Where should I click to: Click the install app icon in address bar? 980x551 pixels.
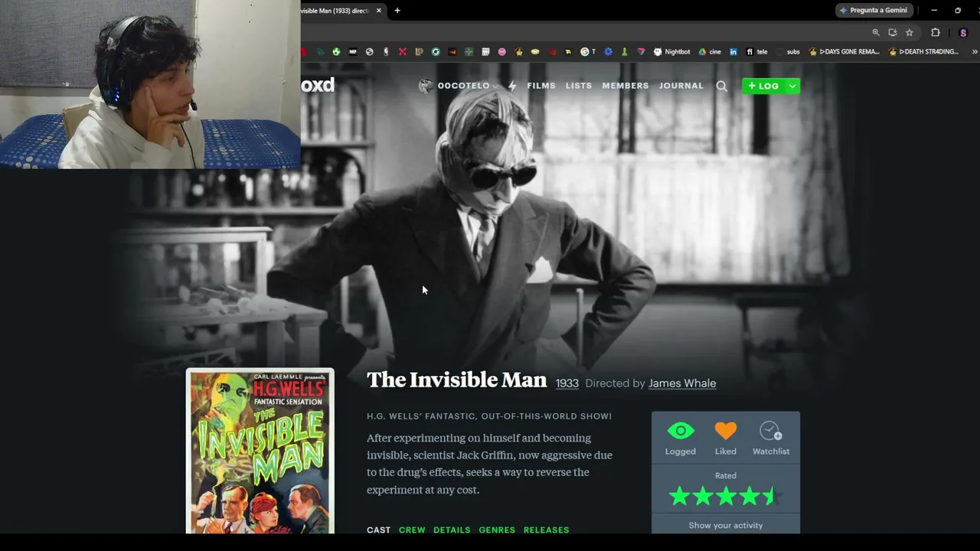(x=893, y=33)
